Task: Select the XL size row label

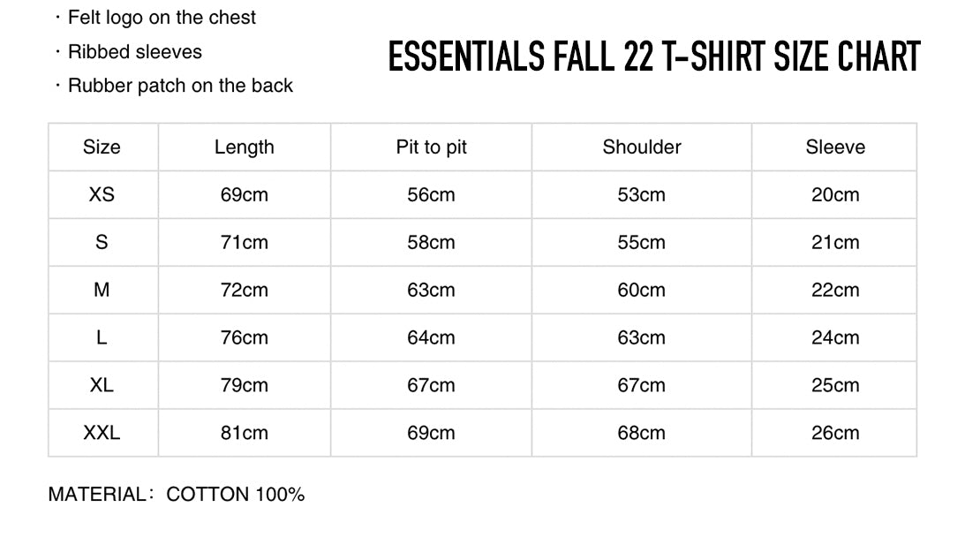Action: click(102, 385)
